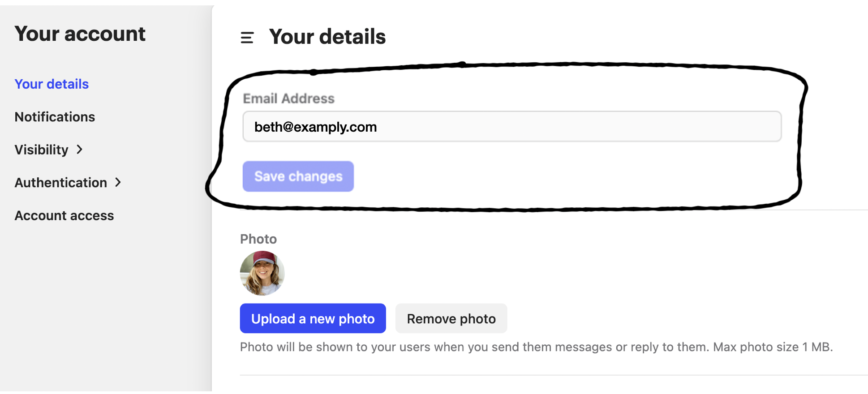The image size is (868, 394).
Task: Open the Your details sidebar link
Action: (52, 84)
